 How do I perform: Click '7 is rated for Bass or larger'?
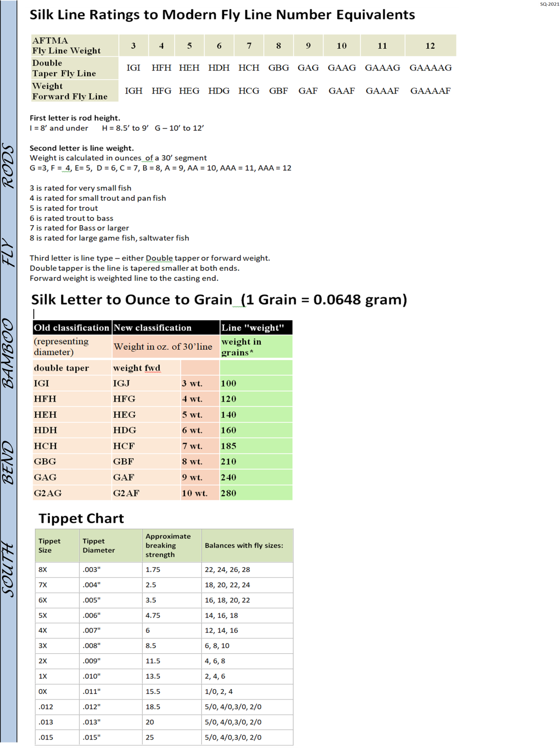pos(79,228)
